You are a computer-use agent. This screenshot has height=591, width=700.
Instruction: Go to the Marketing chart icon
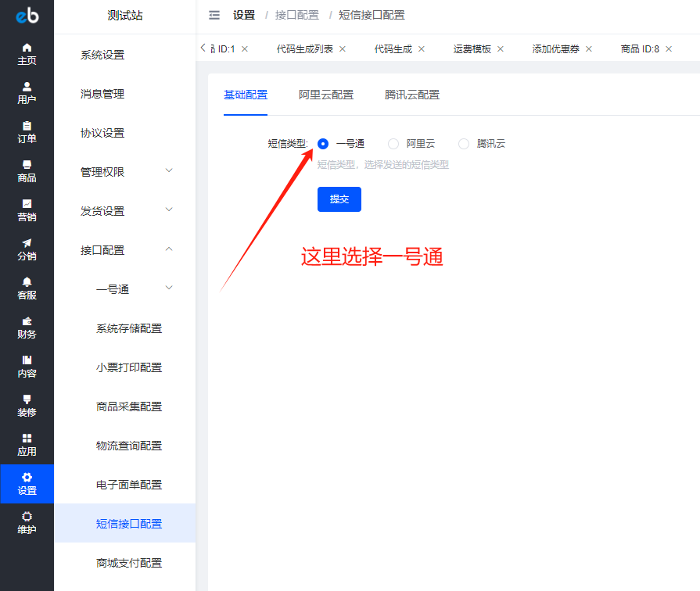click(27, 204)
